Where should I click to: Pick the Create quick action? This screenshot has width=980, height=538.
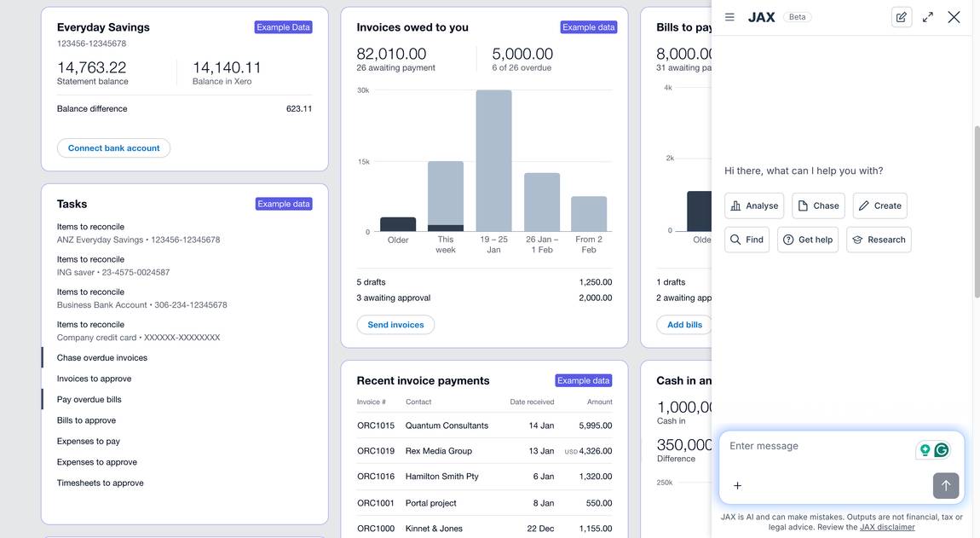pos(879,205)
